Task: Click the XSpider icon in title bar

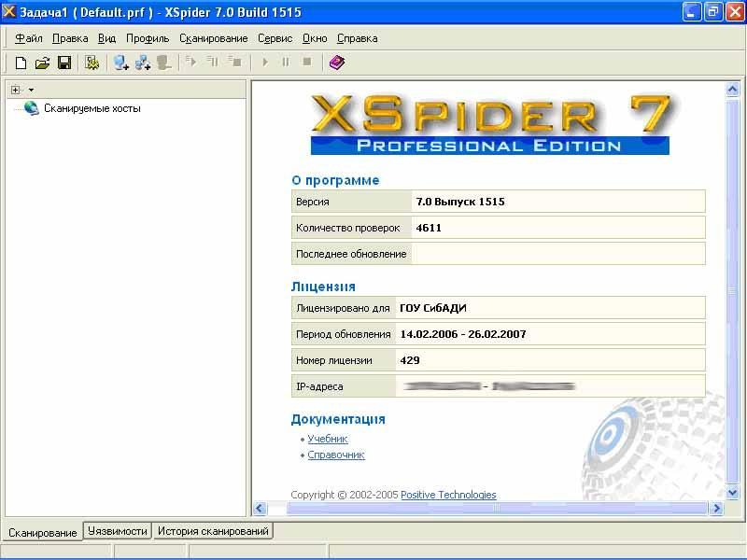Action: pyautogui.click(x=9, y=11)
